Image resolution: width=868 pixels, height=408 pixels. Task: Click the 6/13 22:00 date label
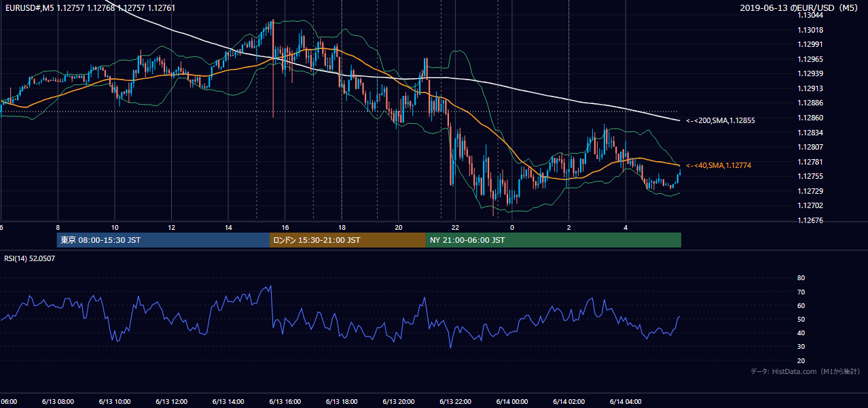coord(455,401)
